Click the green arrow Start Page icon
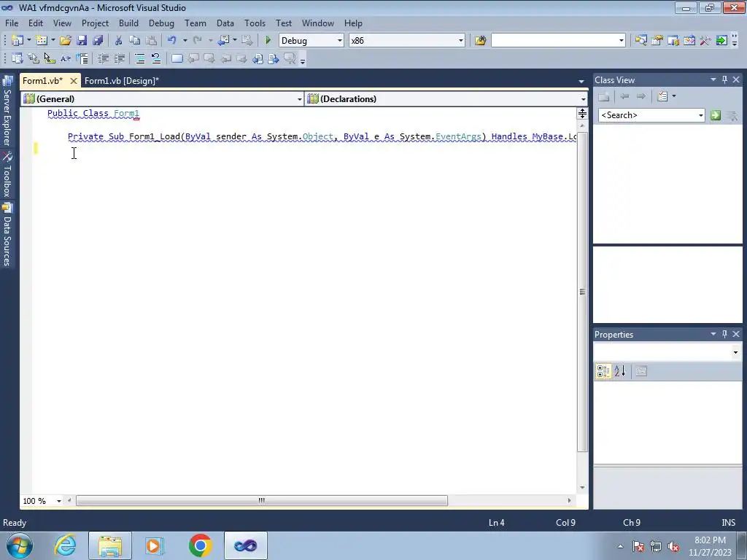Screen dimensions: 747x560 pyautogui.click(x=721, y=41)
